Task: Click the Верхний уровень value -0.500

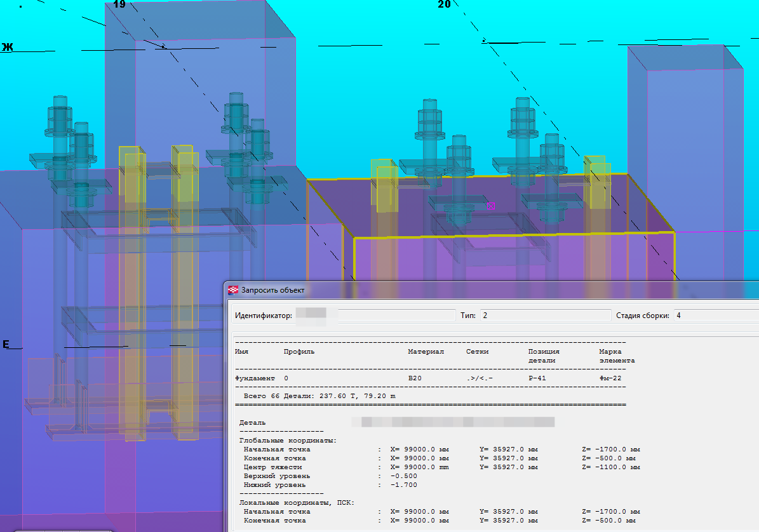Action: click(403, 475)
